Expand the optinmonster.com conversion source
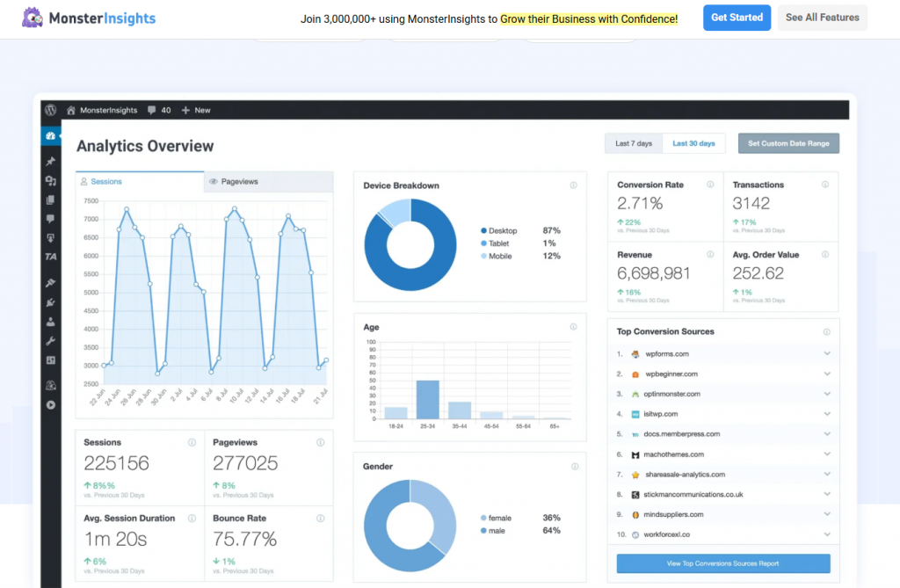Image resolution: width=900 pixels, height=588 pixels. (826, 393)
